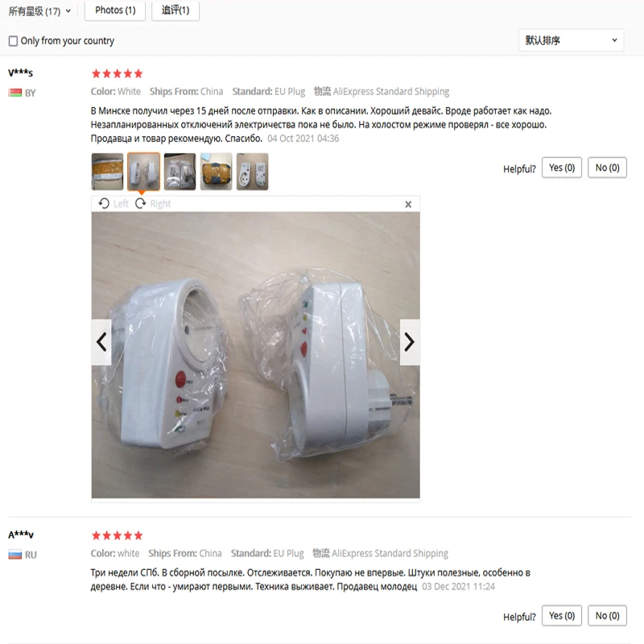
Task: Click V***s review's five-star rating
Action: [117, 74]
